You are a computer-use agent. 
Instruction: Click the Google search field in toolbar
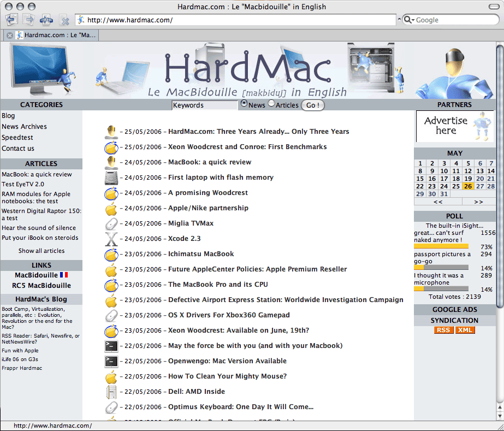(x=450, y=20)
